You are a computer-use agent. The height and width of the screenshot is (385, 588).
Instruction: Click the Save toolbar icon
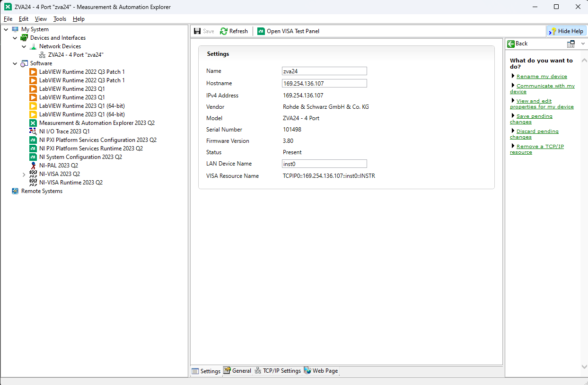(198, 31)
